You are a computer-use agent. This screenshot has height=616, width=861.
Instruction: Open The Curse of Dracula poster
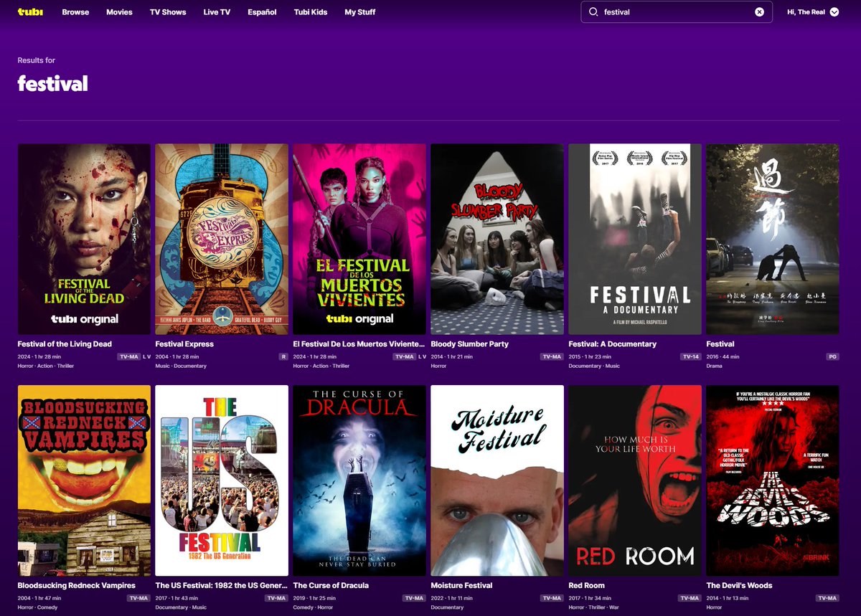(x=359, y=480)
